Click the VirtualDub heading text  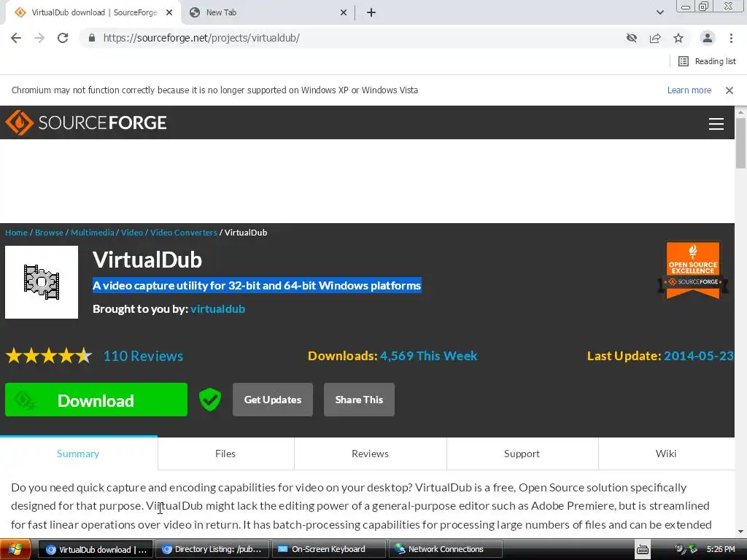tap(147, 260)
